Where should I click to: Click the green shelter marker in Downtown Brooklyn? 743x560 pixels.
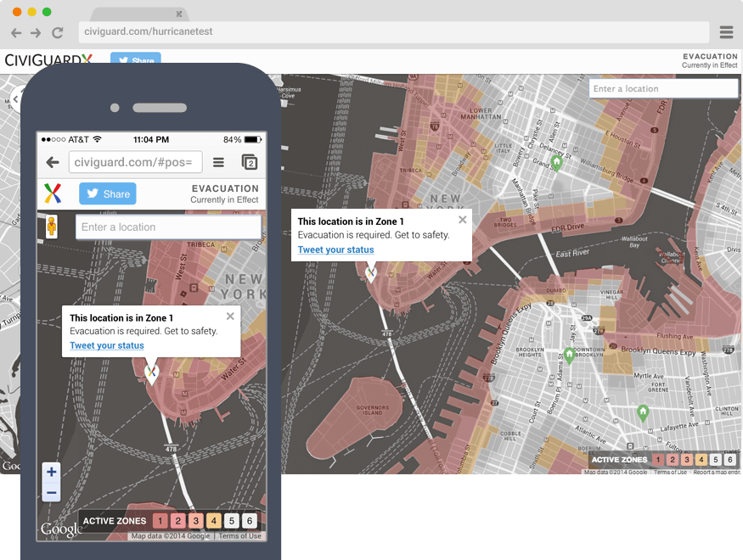569,355
